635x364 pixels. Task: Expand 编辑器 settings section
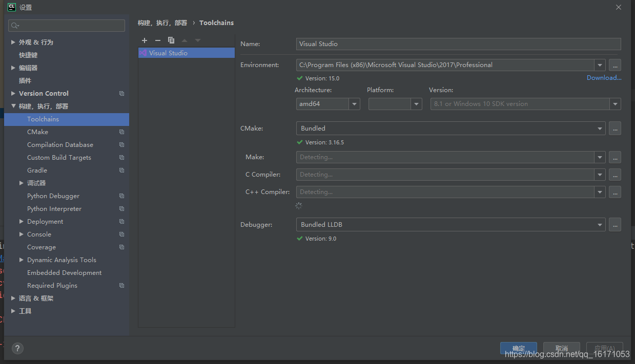[x=13, y=68]
